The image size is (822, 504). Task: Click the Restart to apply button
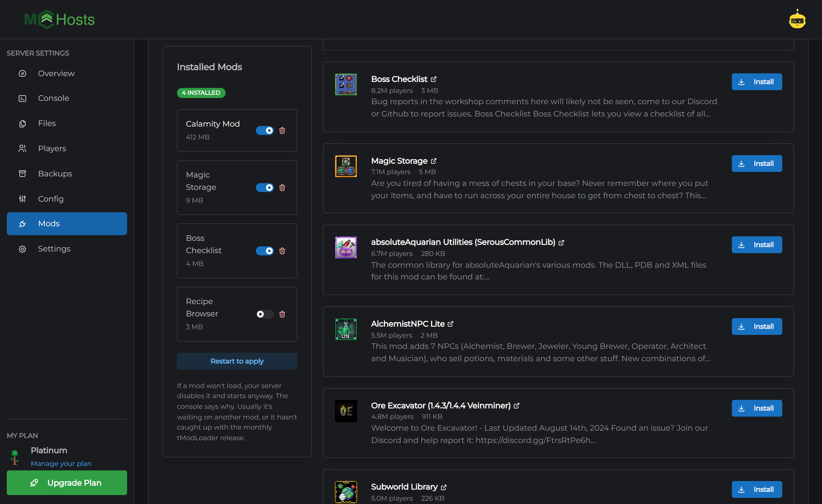click(x=237, y=361)
